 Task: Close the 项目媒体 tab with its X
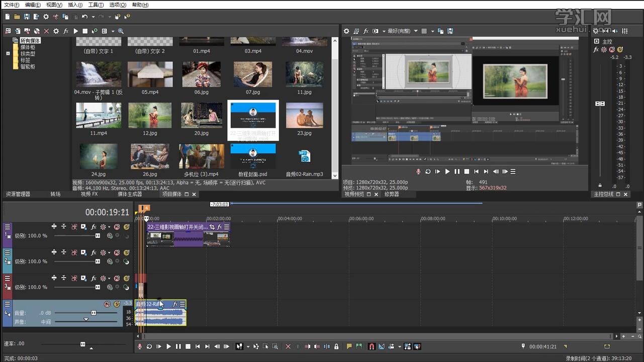[194, 194]
